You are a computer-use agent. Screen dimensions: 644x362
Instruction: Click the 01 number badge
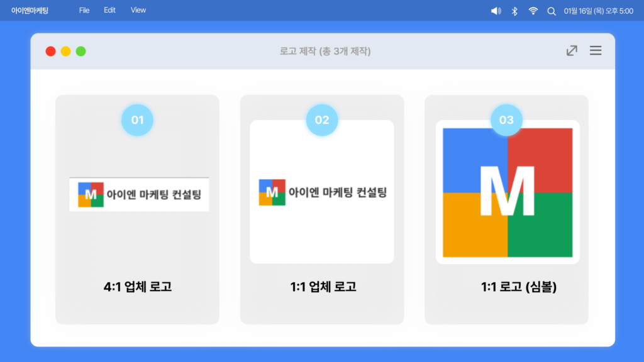(137, 120)
